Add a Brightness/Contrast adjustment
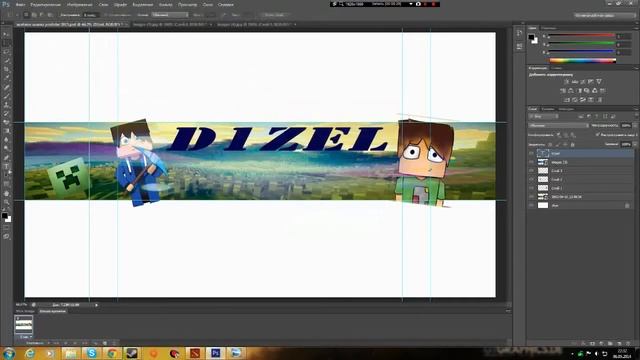 [566, 82]
